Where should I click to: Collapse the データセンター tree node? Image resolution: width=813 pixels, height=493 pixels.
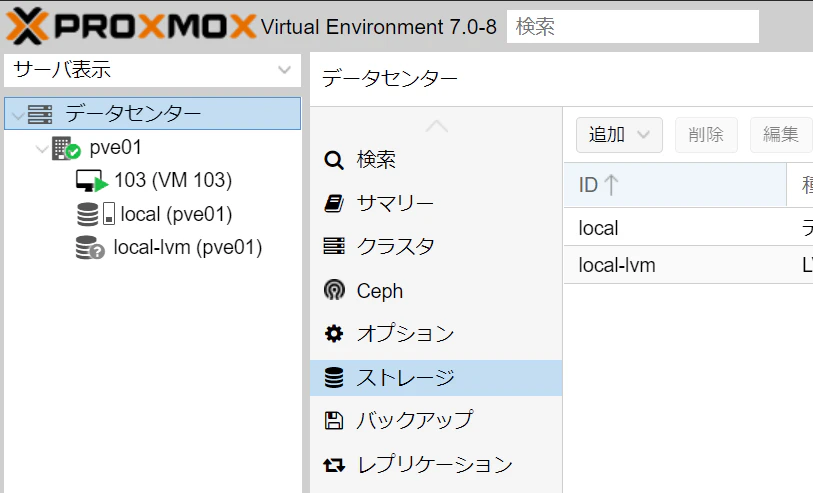tap(18, 115)
